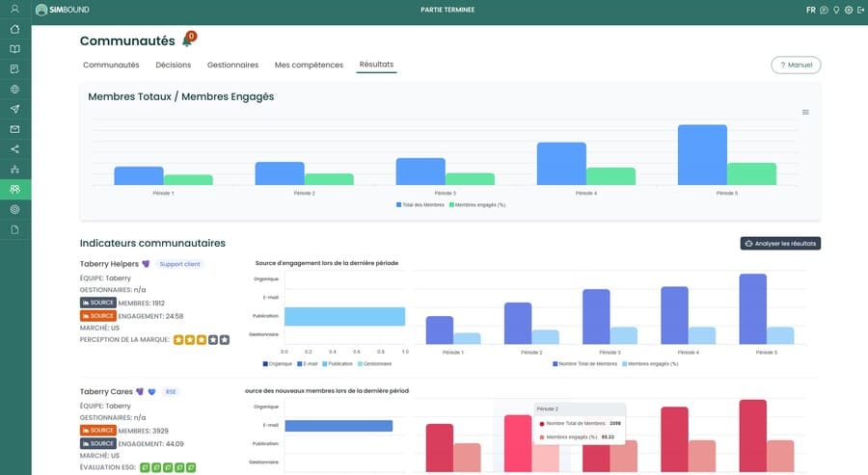The height and width of the screenshot is (475, 868).
Task: Click the PARTIE TERMINÉE header text
Action: click(x=448, y=10)
